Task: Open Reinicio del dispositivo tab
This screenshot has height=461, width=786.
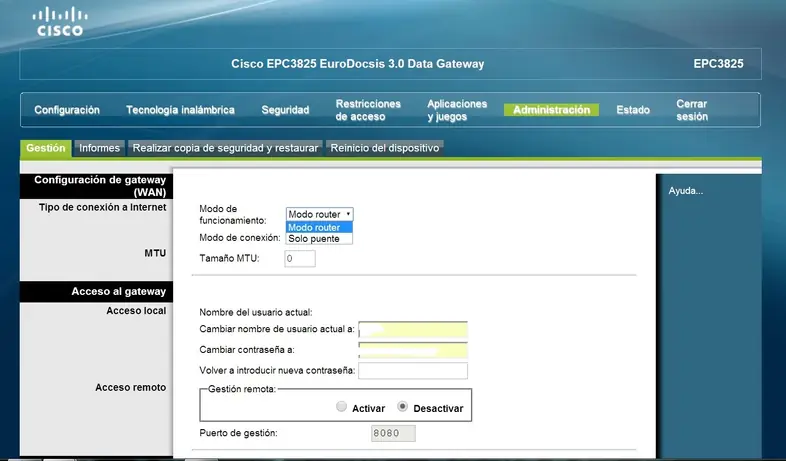Action: tap(384, 148)
